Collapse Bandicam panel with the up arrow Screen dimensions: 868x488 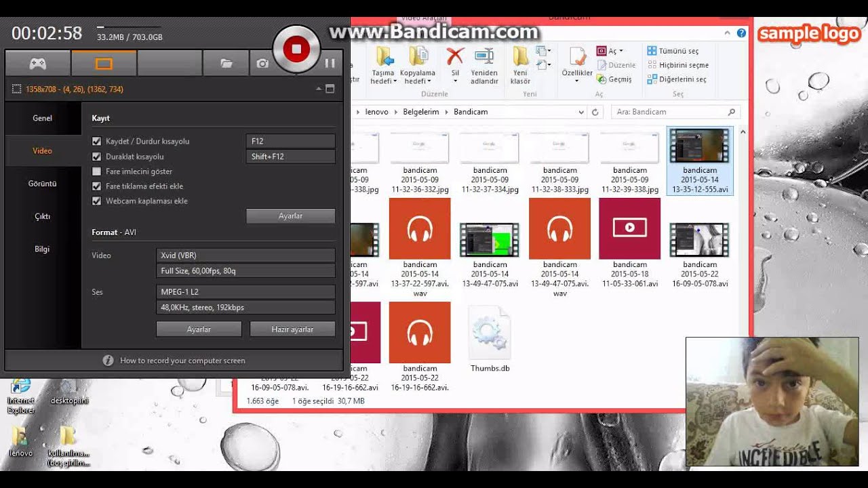[319, 89]
